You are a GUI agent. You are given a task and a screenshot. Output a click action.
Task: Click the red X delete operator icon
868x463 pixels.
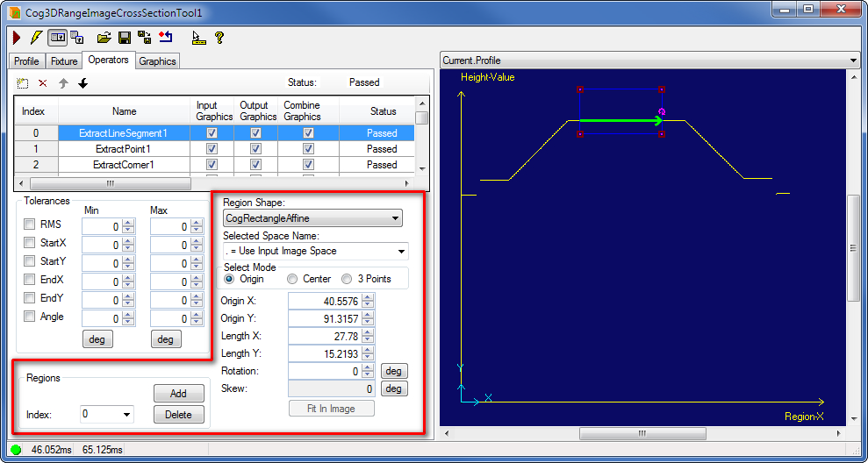point(43,83)
